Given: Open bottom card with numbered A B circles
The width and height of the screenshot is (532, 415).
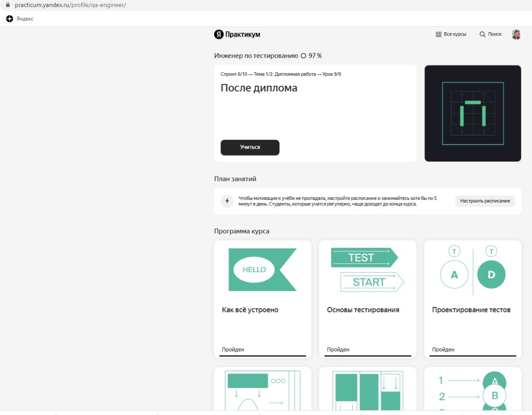Looking at the screenshot, I should click(x=473, y=389).
